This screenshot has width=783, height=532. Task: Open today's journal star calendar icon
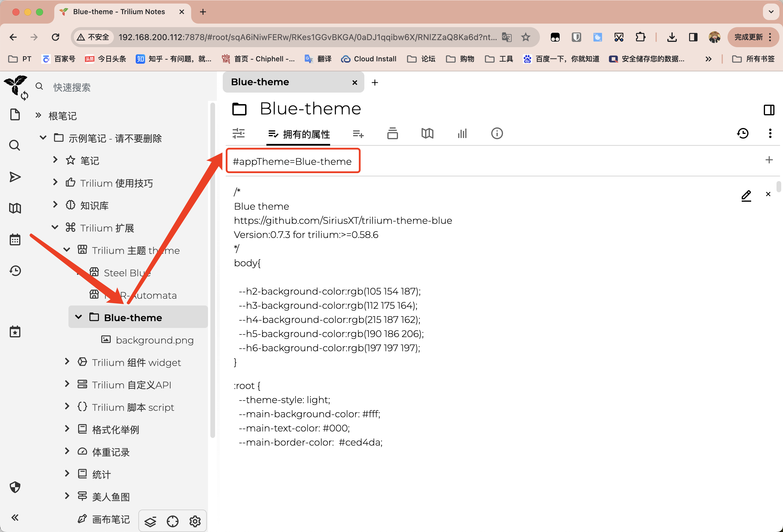(15, 332)
